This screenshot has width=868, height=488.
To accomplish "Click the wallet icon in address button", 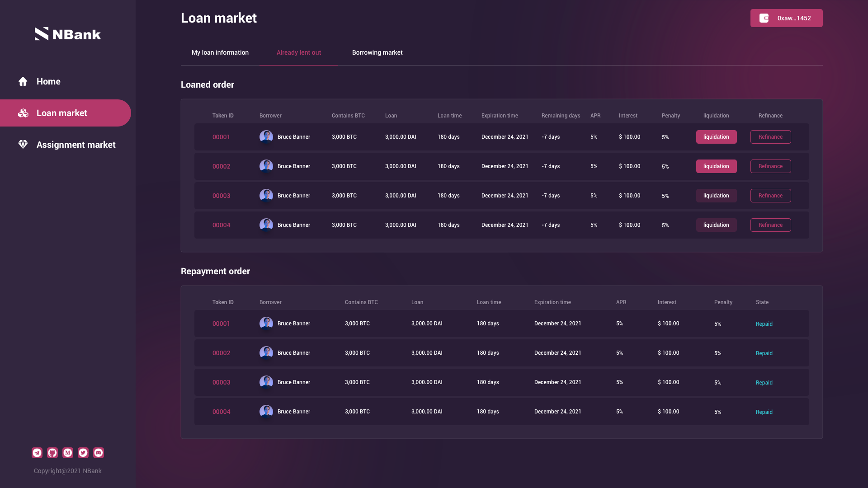I will click(764, 18).
